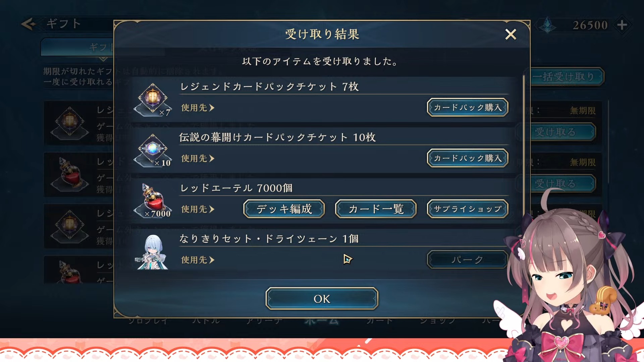Close the 受け取り結果 dialog with X
The height and width of the screenshot is (362, 644).
pyautogui.click(x=511, y=34)
